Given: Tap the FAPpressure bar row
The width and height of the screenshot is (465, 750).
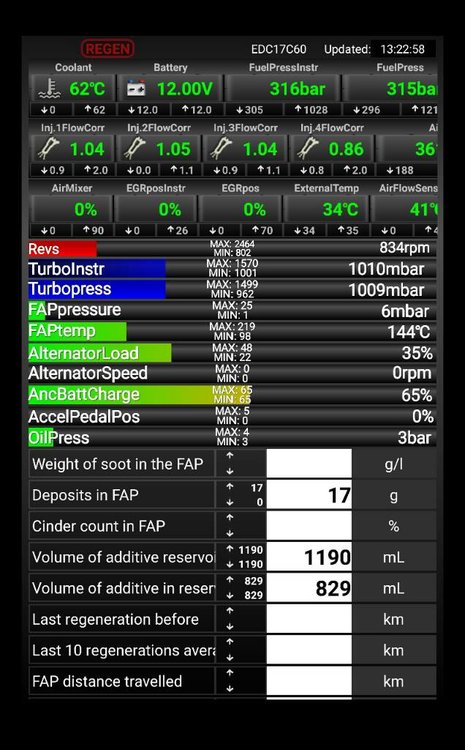Looking at the screenshot, I should click(x=232, y=310).
